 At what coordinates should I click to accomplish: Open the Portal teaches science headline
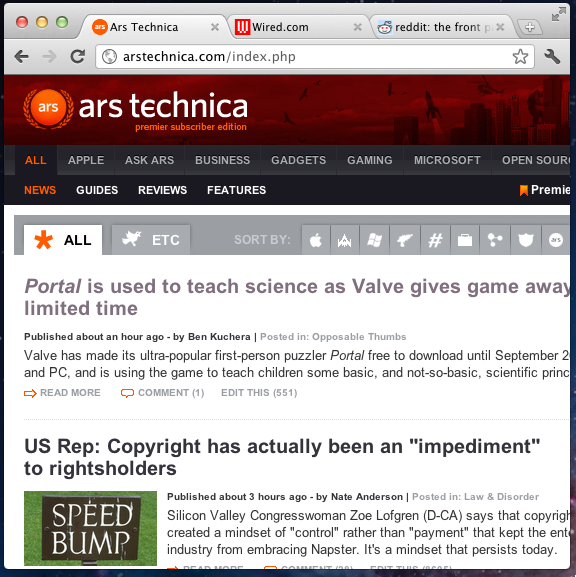(x=297, y=297)
